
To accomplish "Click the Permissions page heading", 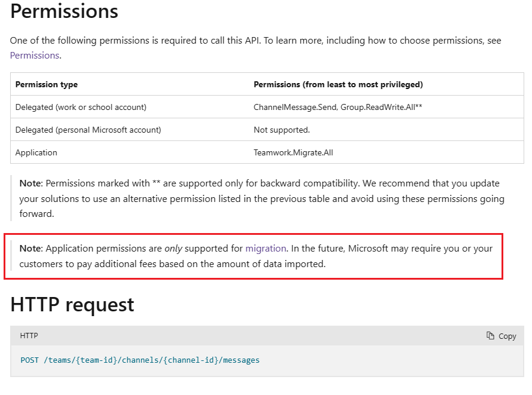I will [63, 11].
